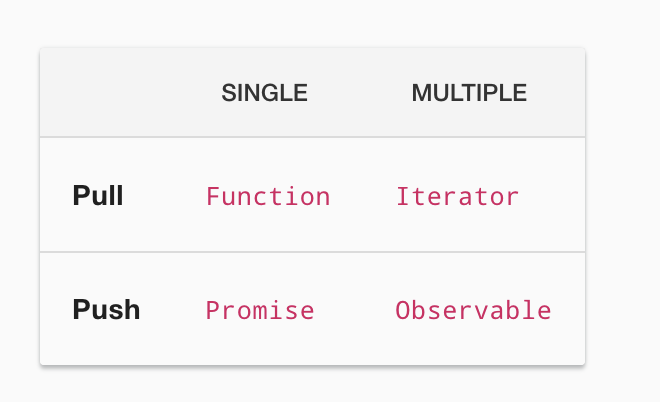Click the MULTIPLE column header
The height and width of the screenshot is (402, 660).
[x=469, y=93]
